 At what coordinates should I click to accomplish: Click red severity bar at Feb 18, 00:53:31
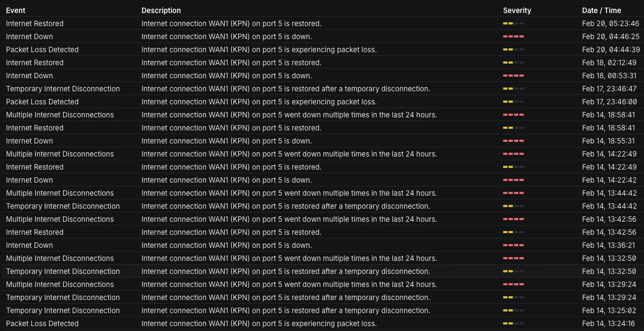513,76
